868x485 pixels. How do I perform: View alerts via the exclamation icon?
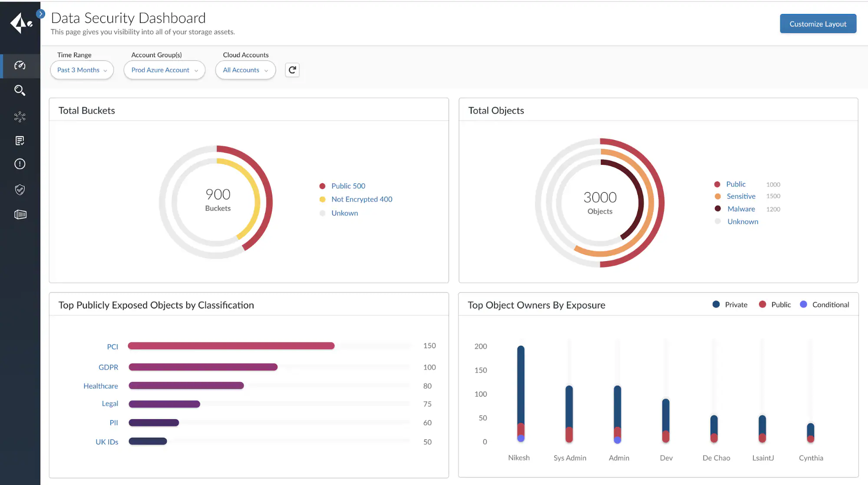tap(20, 164)
